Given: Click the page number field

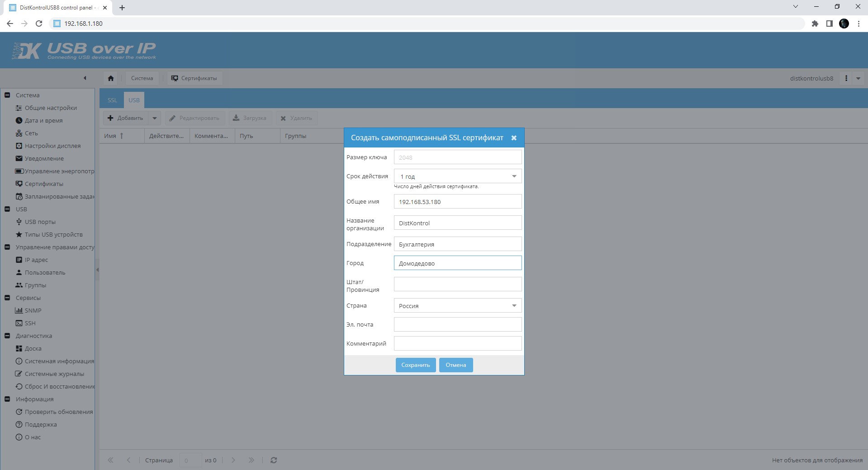Looking at the screenshot, I should pos(190,461).
